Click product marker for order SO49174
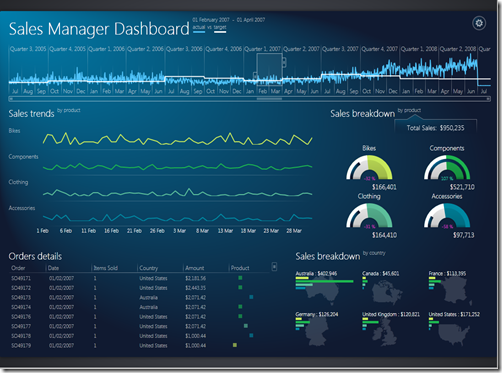Image resolution: width=502 pixels, height=373 pixels. [240, 307]
